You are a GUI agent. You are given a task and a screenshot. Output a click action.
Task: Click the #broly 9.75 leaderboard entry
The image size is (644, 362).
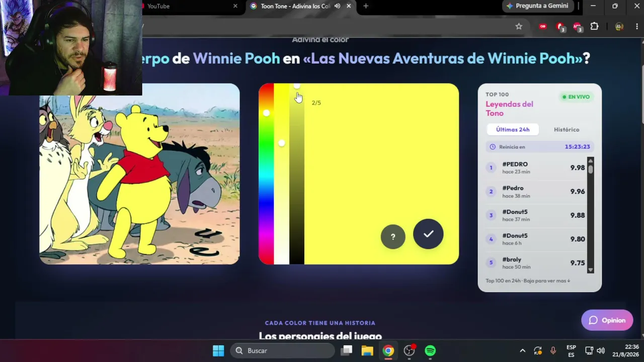click(536, 262)
